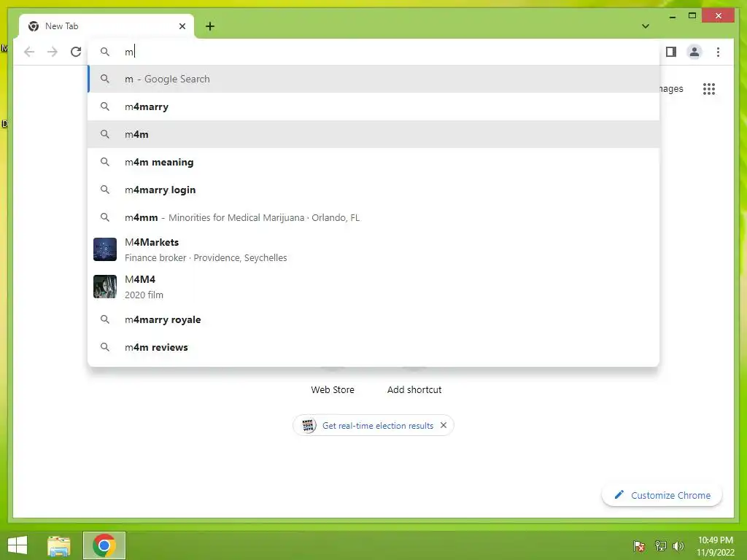Open the Google apps grid
Viewport: 747px width, 560px height.
point(709,88)
